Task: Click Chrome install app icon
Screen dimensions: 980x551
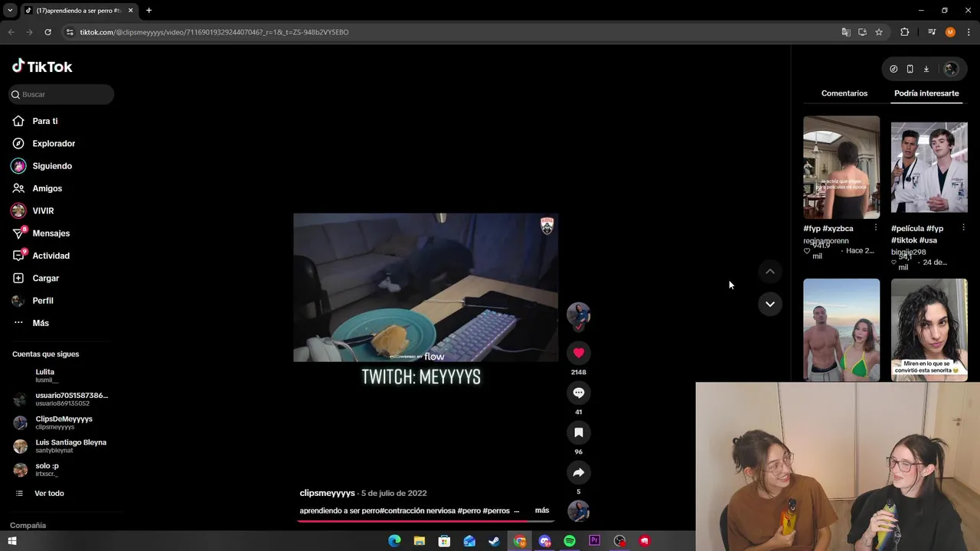Action: pos(862,32)
